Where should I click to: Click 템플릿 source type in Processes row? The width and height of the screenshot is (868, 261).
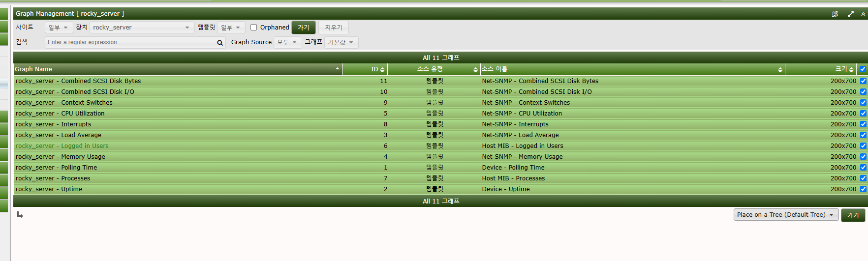point(435,178)
